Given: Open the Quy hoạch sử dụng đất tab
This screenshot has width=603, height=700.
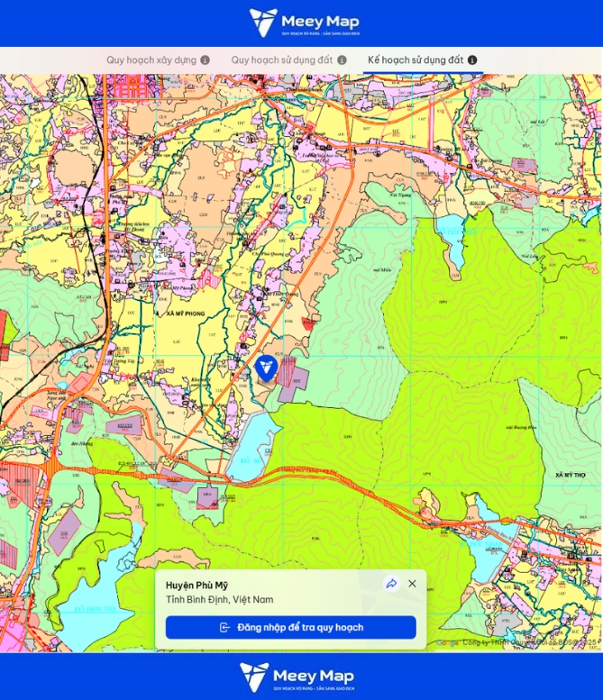Looking at the screenshot, I should (281, 60).
